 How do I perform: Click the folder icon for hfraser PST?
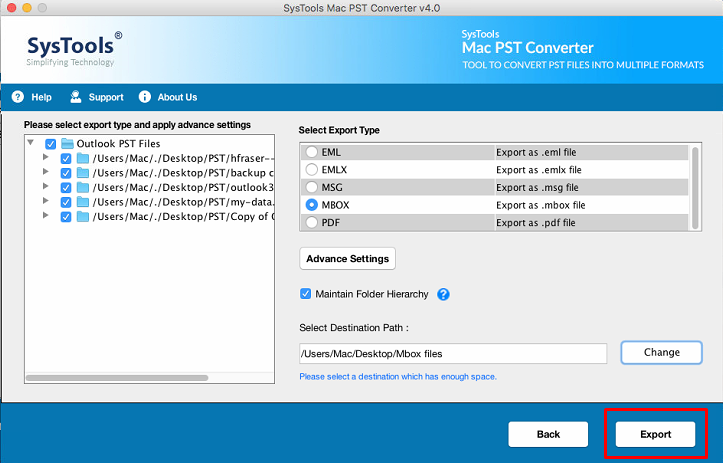pos(83,159)
